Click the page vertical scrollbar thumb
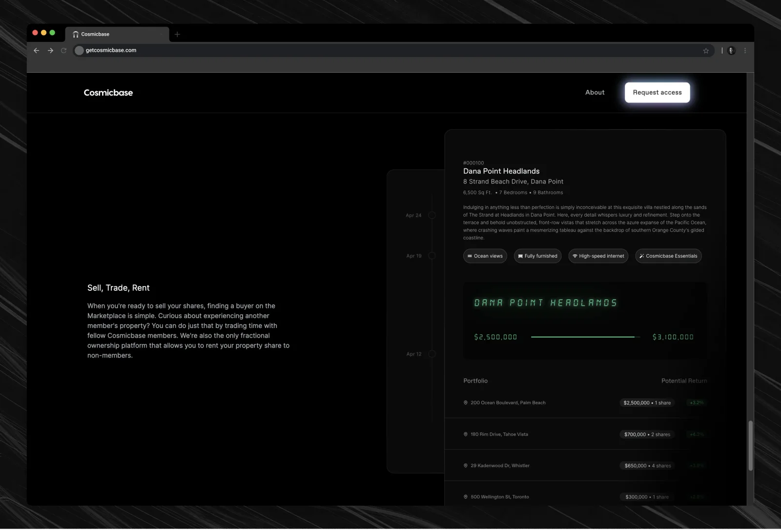The width and height of the screenshot is (781, 532). pos(750,446)
